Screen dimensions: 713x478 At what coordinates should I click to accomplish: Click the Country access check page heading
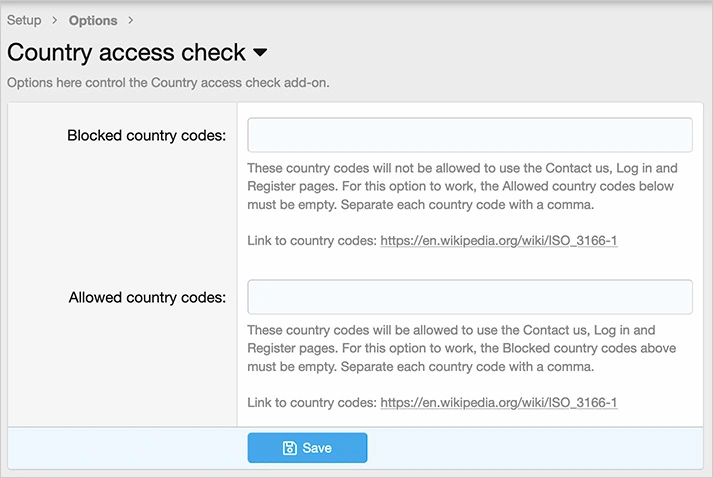click(125, 52)
